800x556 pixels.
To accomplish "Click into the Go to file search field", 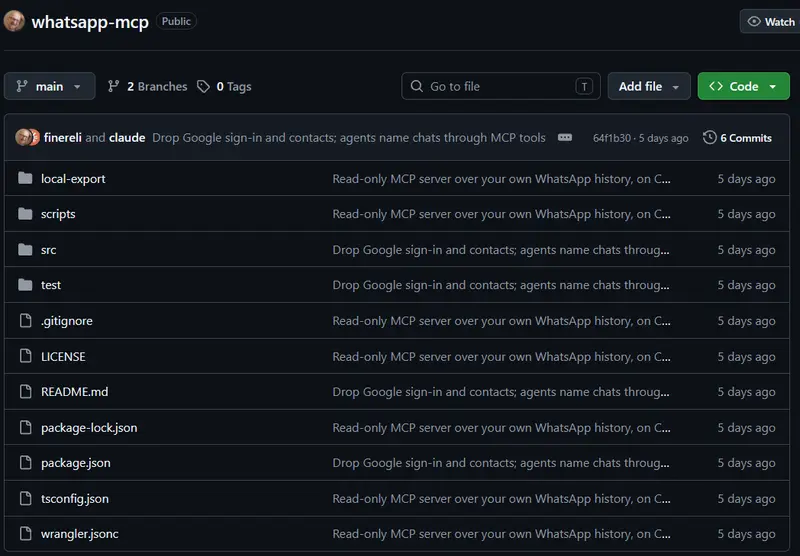I will (x=501, y=86).
